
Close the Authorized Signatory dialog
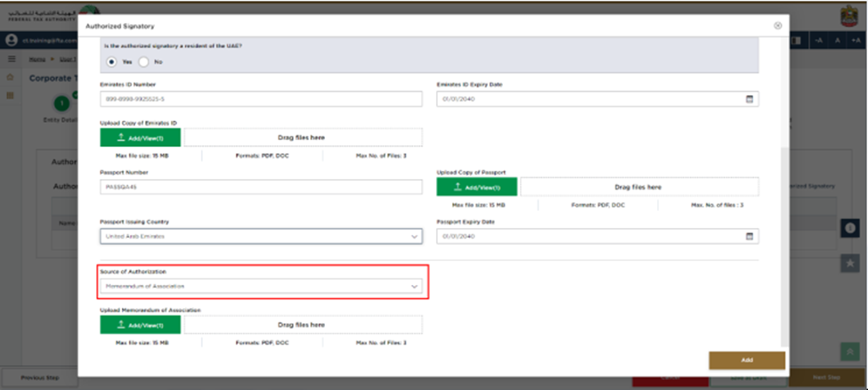pos(777,26)
